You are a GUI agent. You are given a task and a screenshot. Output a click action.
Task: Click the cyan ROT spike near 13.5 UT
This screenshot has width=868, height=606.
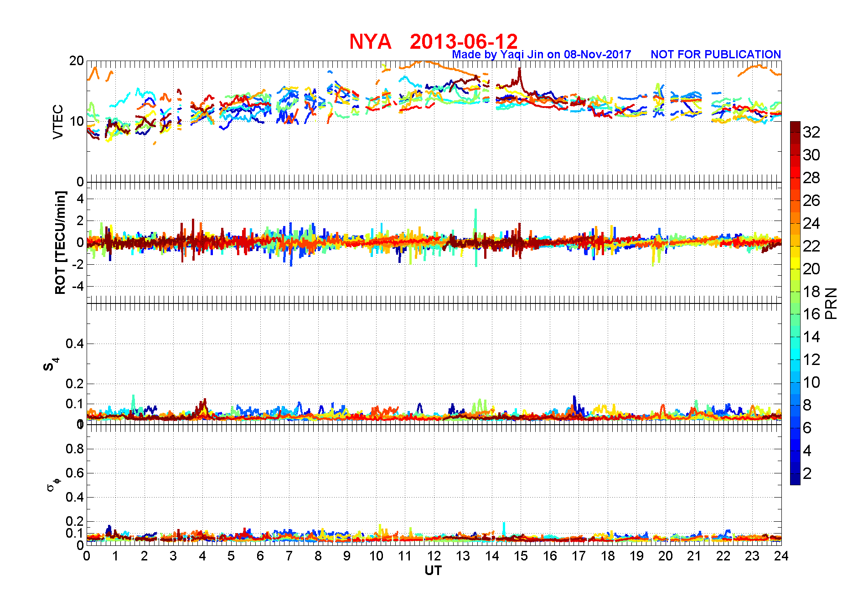476,237
